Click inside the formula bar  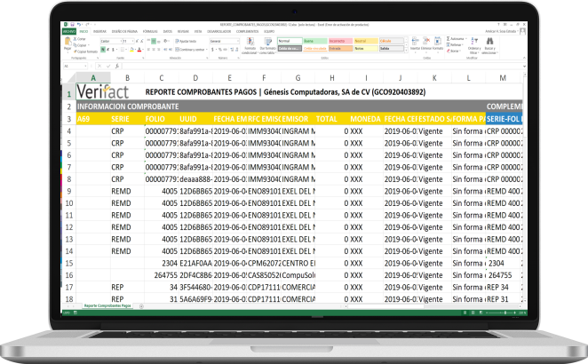(x=322, y=66)
